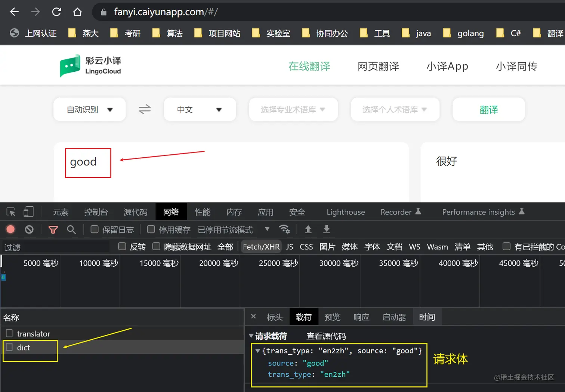
Task: Click 查看源代码 for the payload
Action: (x=326, y=336)
